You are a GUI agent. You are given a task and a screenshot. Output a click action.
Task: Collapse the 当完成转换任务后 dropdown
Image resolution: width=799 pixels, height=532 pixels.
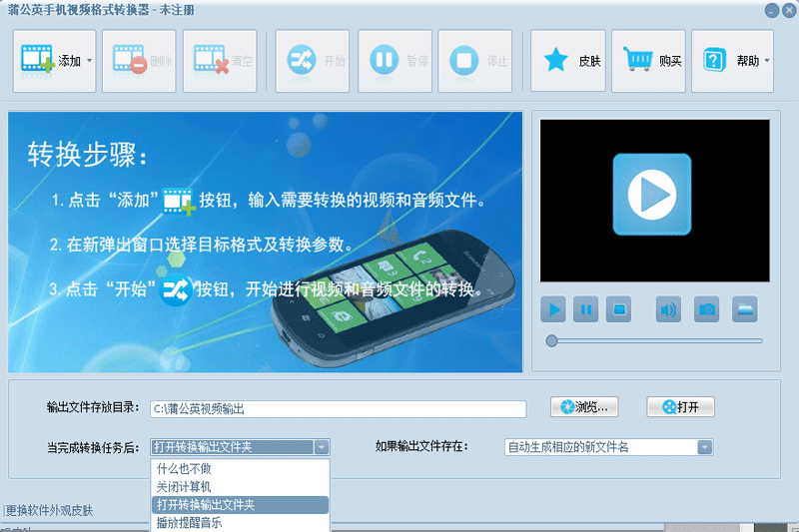pos(322,447)
